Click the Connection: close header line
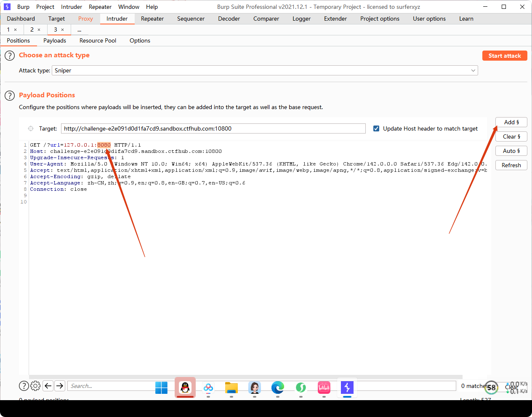Screen dimensions: 532x417 pyautogui.click(x=59, y=189)
